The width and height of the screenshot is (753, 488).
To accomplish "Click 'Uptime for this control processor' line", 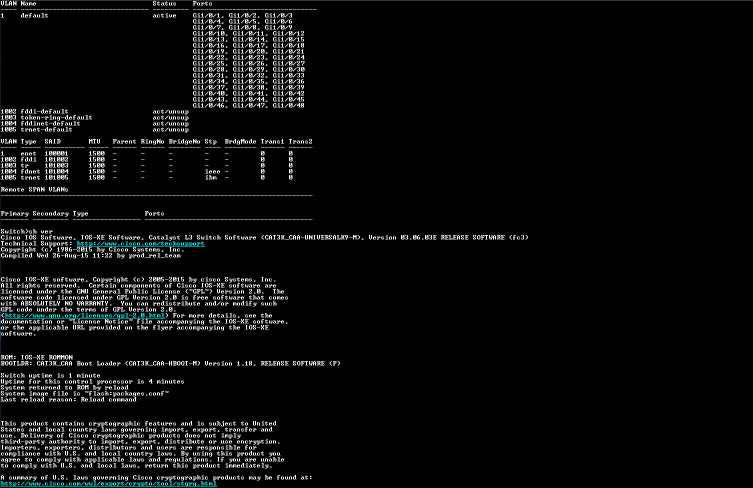I will coord(92,381).
